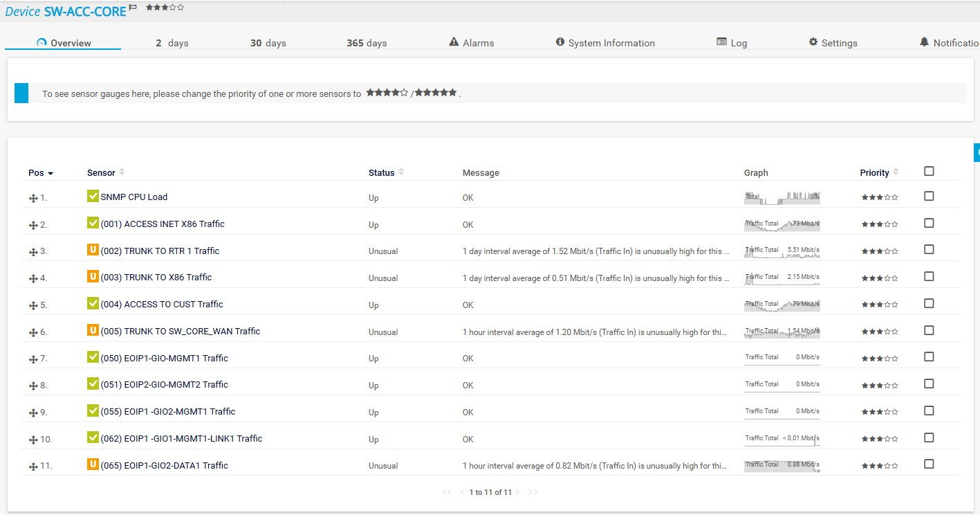Click the SNMP CPU Load mini graph
The width and height of the screenshot is (980, 515).
(782, 197)
